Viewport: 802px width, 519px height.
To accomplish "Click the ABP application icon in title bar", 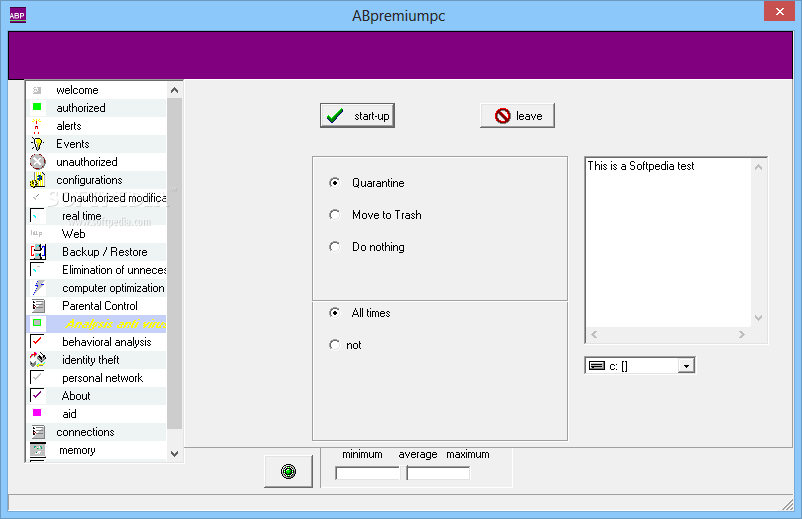I will [17, 15].
